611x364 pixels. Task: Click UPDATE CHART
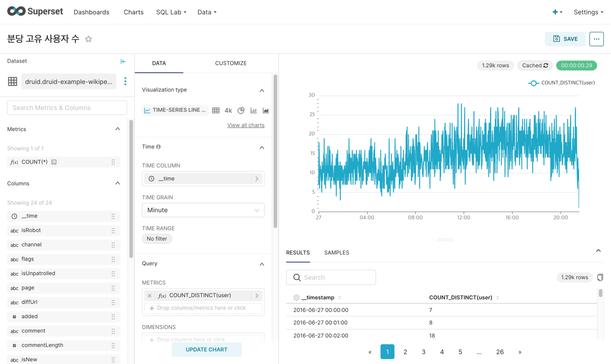coord(206,350)
